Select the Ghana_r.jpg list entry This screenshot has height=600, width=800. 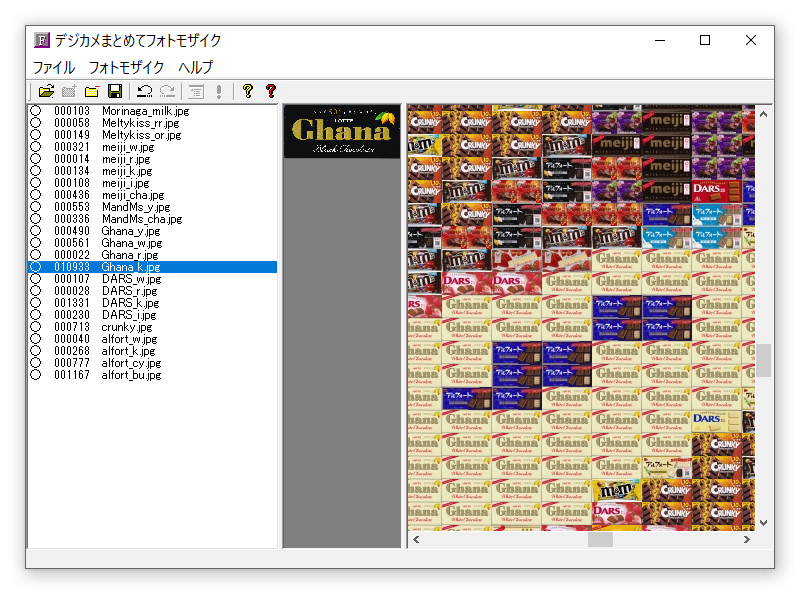click(153, 255)
